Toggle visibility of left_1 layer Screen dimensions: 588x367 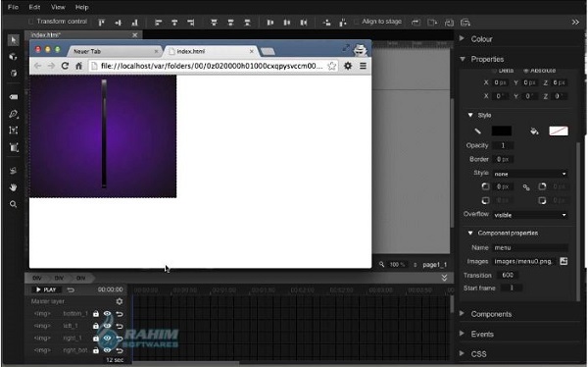[107, 326]
